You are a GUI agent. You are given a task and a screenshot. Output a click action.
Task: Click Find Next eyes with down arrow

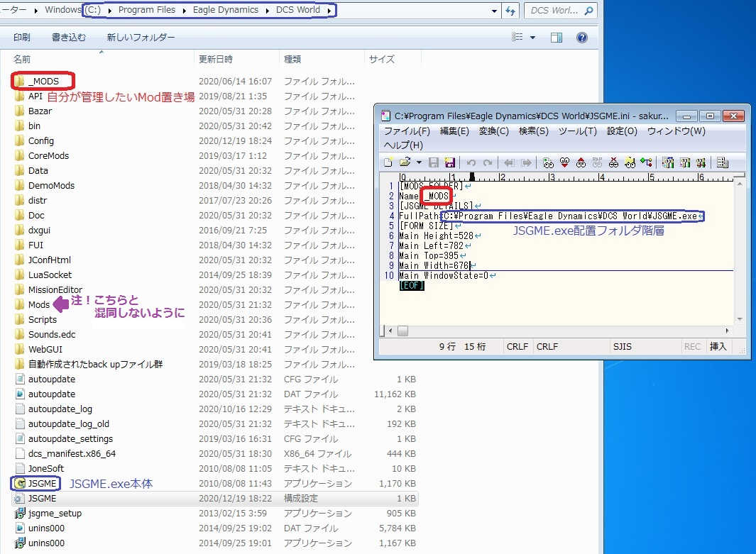point(564,162)
